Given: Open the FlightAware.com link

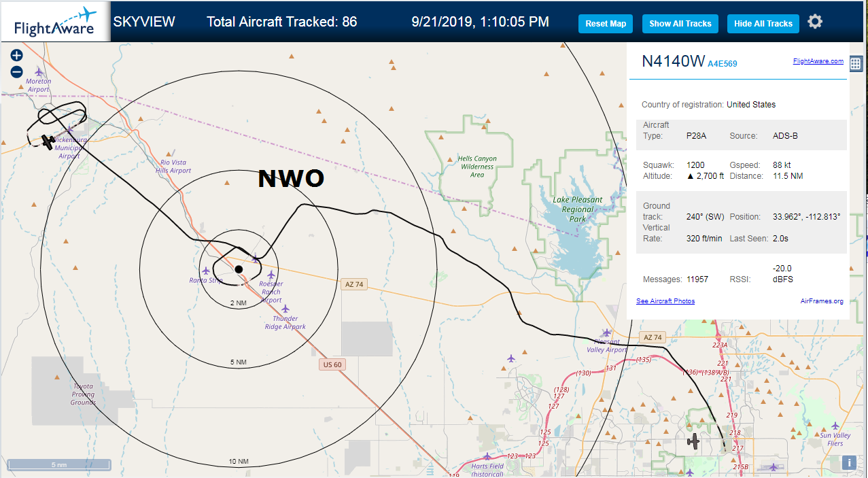Looking at the screenshot, I should pos(818,61).
